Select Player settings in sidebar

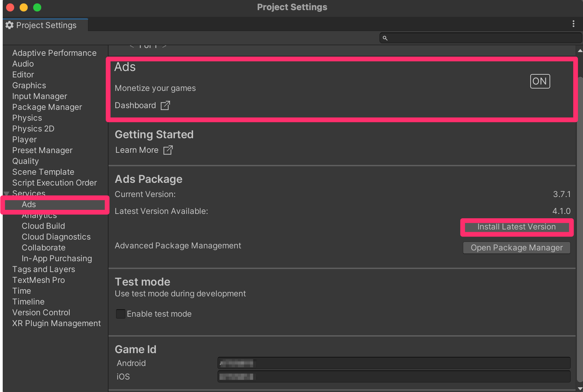[24, 140]
